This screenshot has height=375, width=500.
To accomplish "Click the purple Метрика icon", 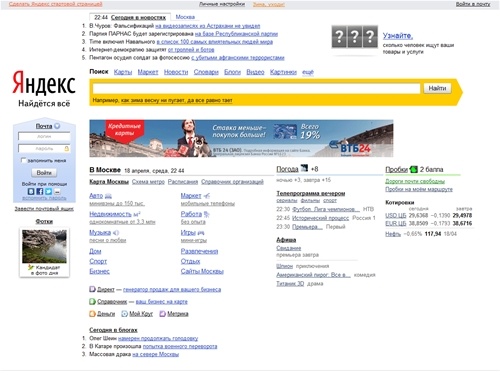I will click(x=162, y=314).
